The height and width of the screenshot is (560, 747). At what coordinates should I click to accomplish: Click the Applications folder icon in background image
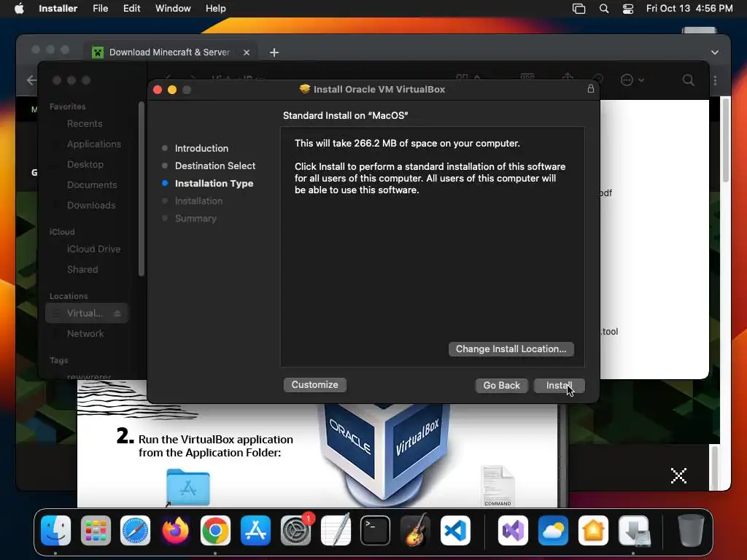click(187, 487)
